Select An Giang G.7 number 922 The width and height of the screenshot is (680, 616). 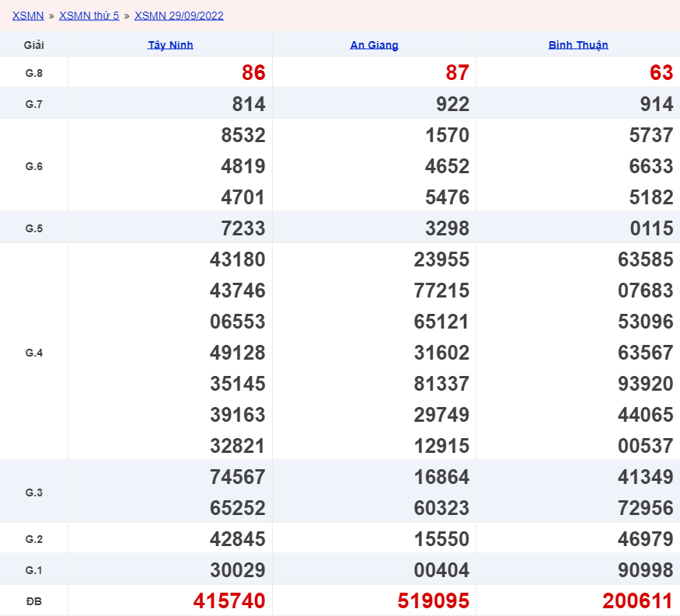(x=453, y=104)
